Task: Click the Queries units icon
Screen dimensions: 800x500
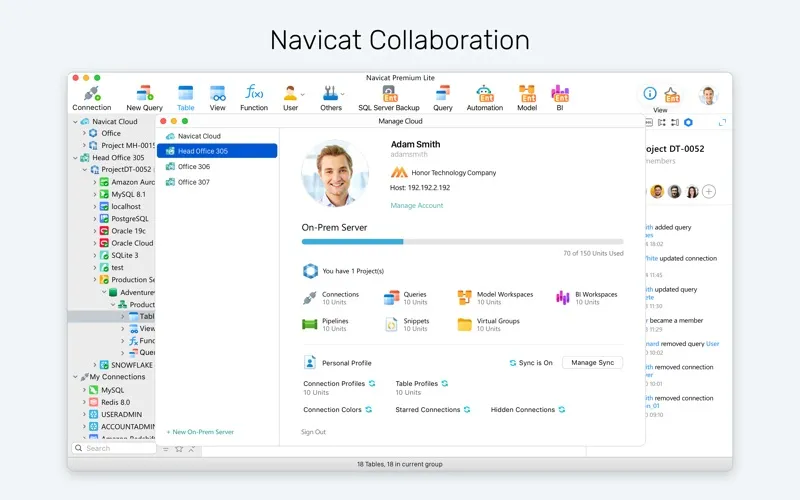Action: pos(391,298)
